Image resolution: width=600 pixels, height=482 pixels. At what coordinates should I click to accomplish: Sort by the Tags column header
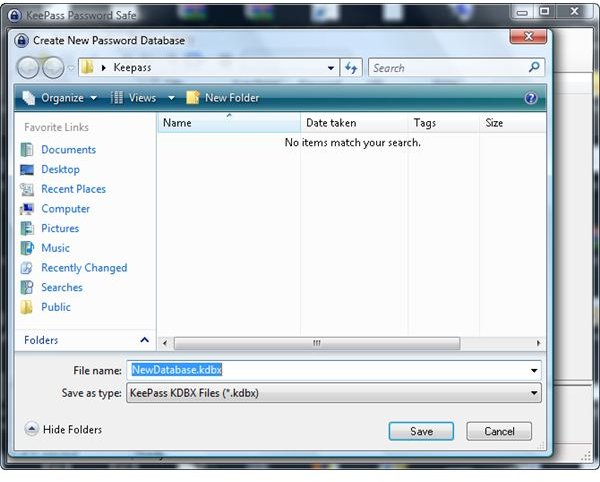click(443, 123)
